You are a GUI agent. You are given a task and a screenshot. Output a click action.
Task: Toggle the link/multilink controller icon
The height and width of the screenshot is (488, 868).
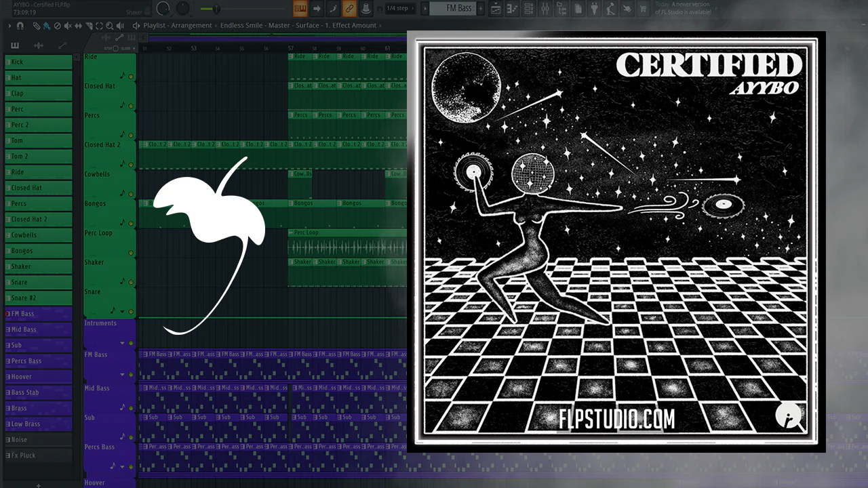(350, 8)
